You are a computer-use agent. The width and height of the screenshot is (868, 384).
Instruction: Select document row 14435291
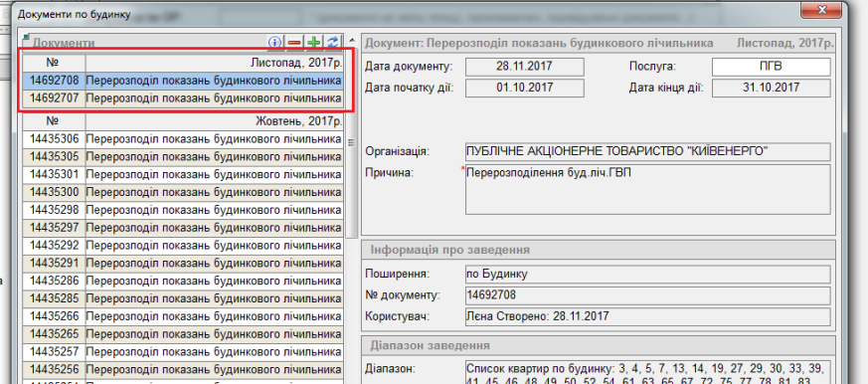182,263
